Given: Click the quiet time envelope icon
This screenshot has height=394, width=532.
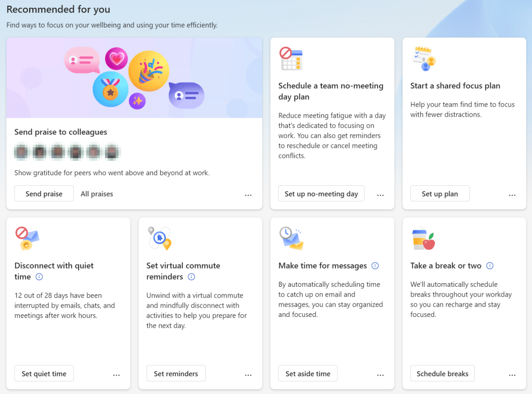Looking at the screenshot, I should click(x=27, y=238).
